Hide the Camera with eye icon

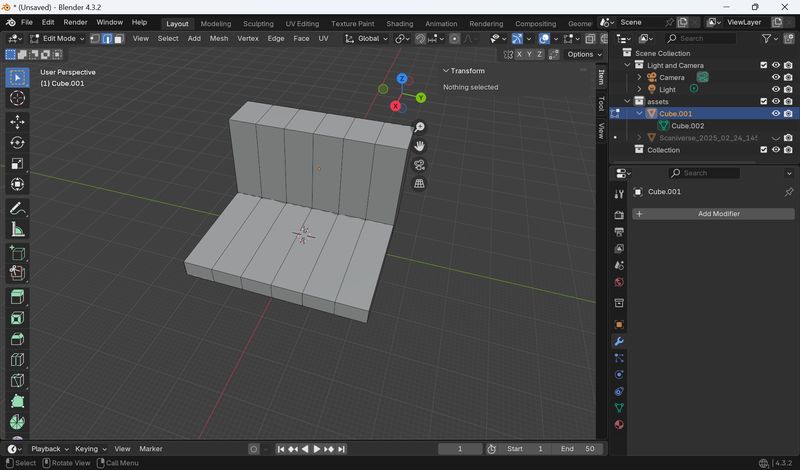[776, 78]
